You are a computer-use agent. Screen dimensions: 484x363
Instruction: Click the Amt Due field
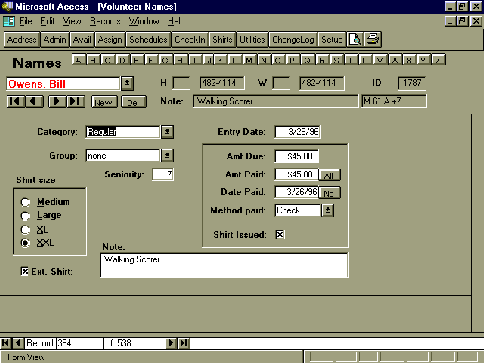point(297,156)
